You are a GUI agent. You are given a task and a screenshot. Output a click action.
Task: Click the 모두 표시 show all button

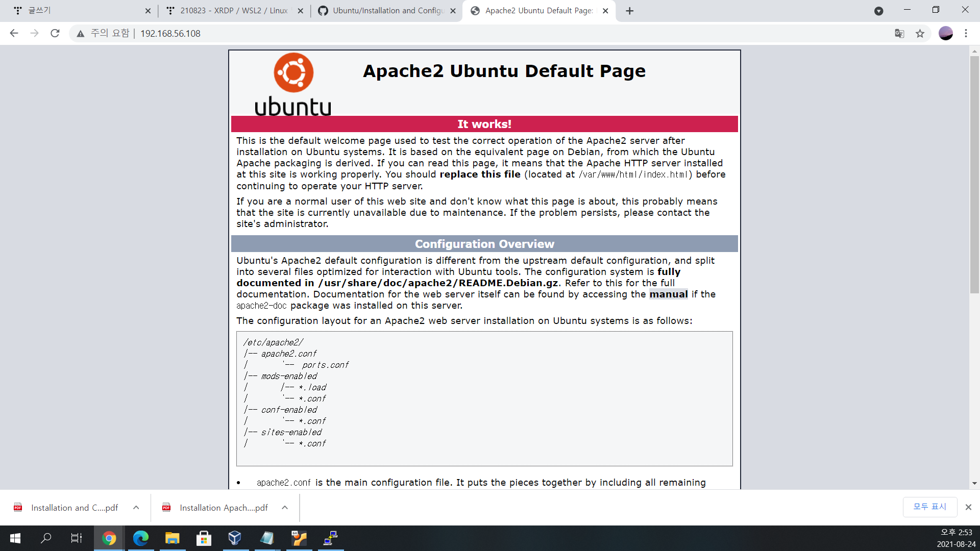tap(929, 507)
